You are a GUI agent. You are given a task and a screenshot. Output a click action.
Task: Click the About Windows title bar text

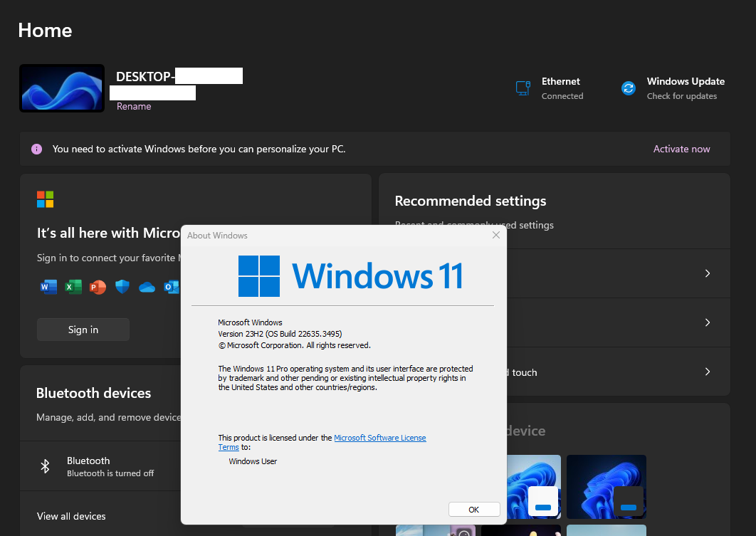[217, 235]
